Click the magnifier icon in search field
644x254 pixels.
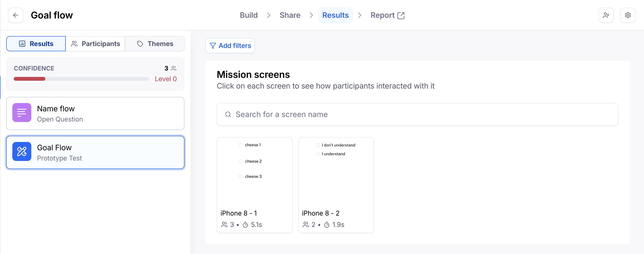point(228,115)
